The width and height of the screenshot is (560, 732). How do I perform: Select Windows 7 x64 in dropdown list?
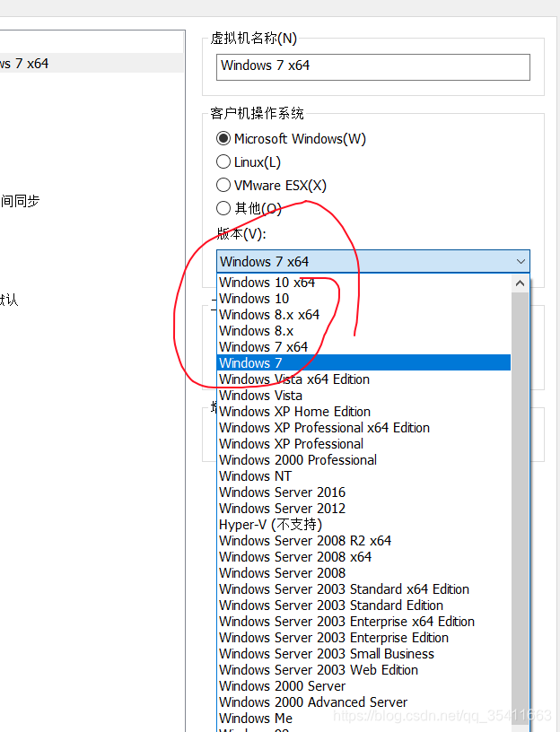point(364,347)
